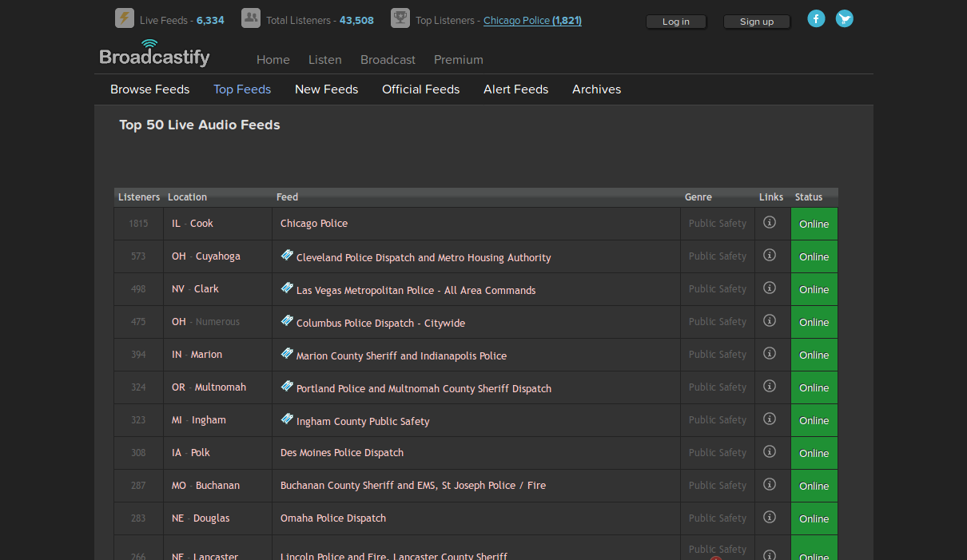The height and width of the screenshot is (560, 967).
Task: Open the Premium menu
Action: coord(459,60)
